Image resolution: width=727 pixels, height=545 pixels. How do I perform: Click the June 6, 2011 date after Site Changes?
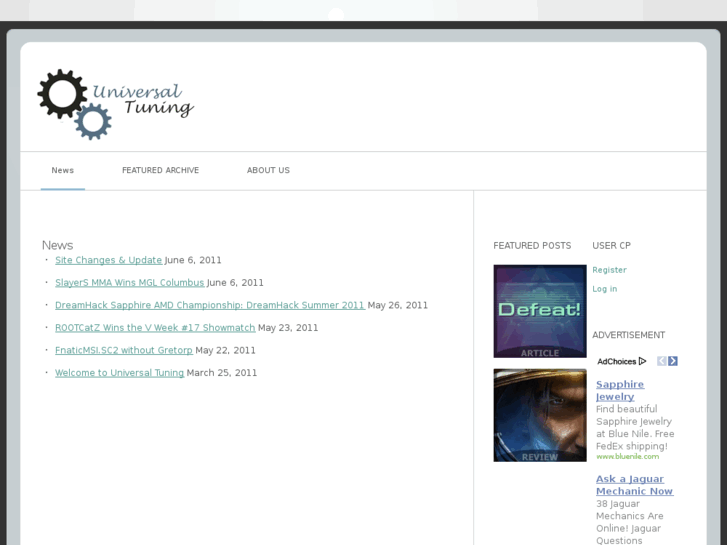click(193, 260)
